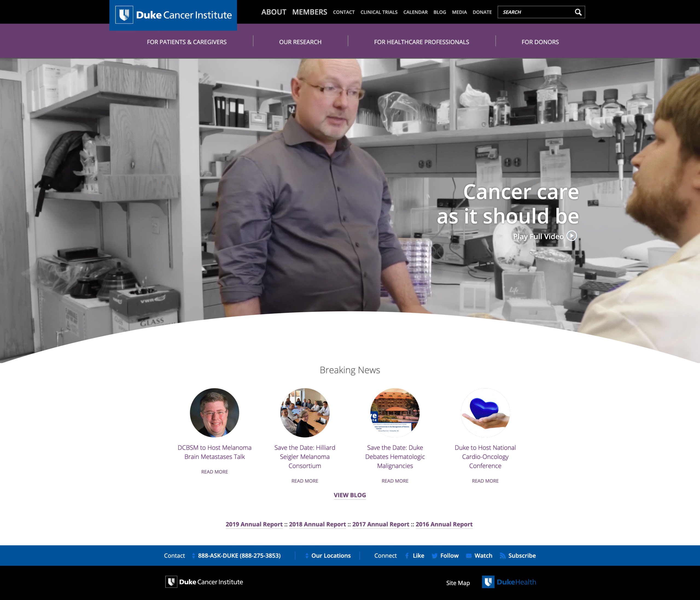Open the Site Map link
Image resolution: width=700 pixels, height=600 pixels.
coord(458,583)
